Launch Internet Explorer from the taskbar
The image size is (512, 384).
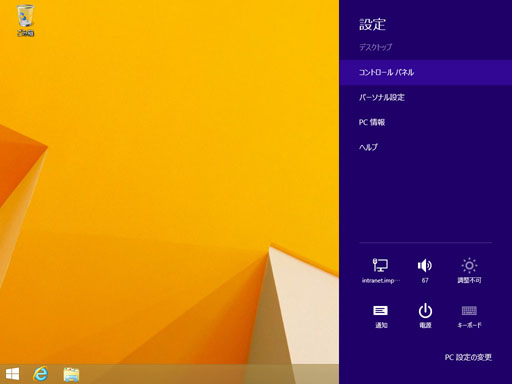point(40,374)
